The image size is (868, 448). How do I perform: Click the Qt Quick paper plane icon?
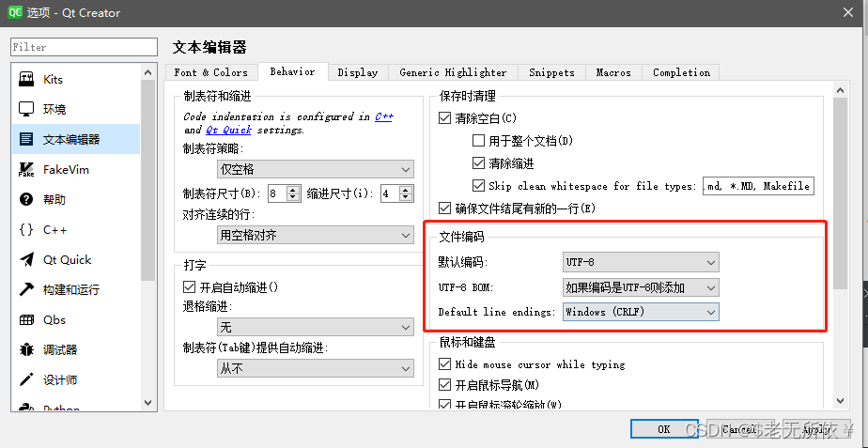[x=26, y=259]
